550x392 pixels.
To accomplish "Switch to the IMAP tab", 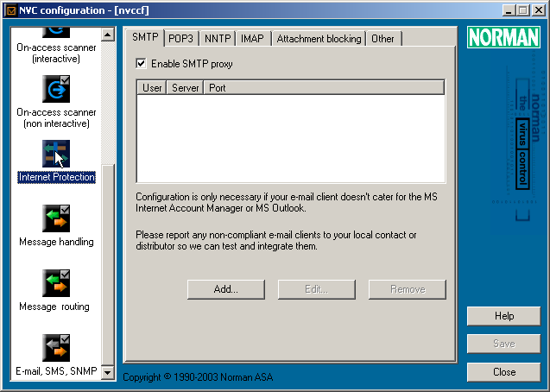I will [252, 39].
